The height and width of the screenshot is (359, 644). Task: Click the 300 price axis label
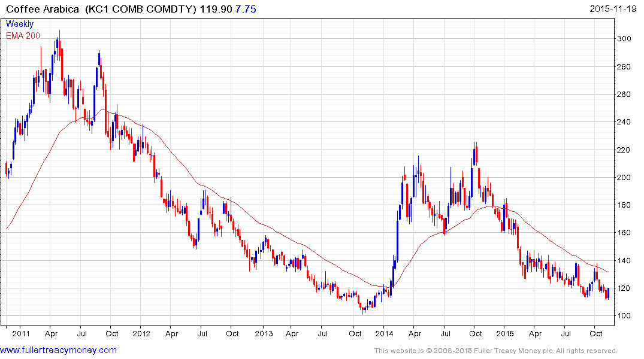pos(624,38)
